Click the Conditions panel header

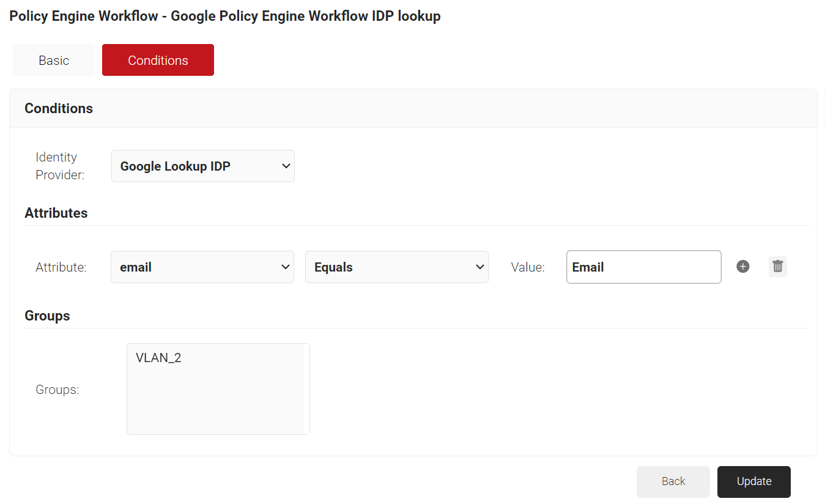(59, 108)
